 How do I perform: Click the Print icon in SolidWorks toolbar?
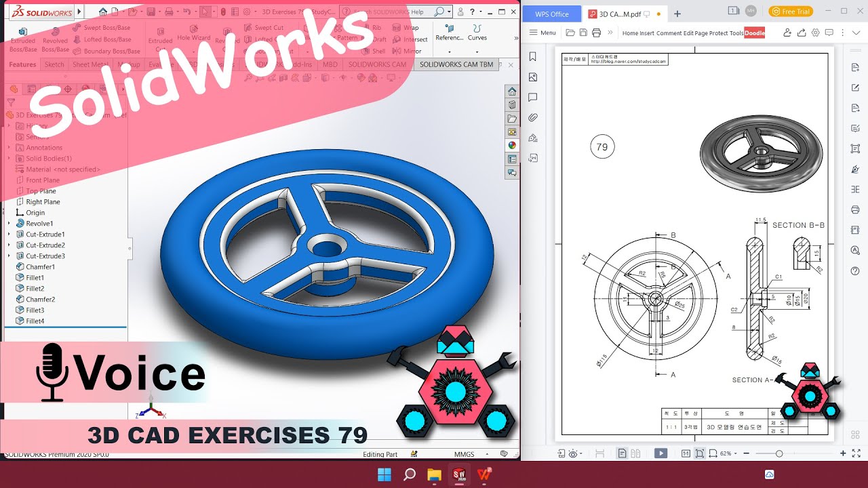click(x=167, y=12)
